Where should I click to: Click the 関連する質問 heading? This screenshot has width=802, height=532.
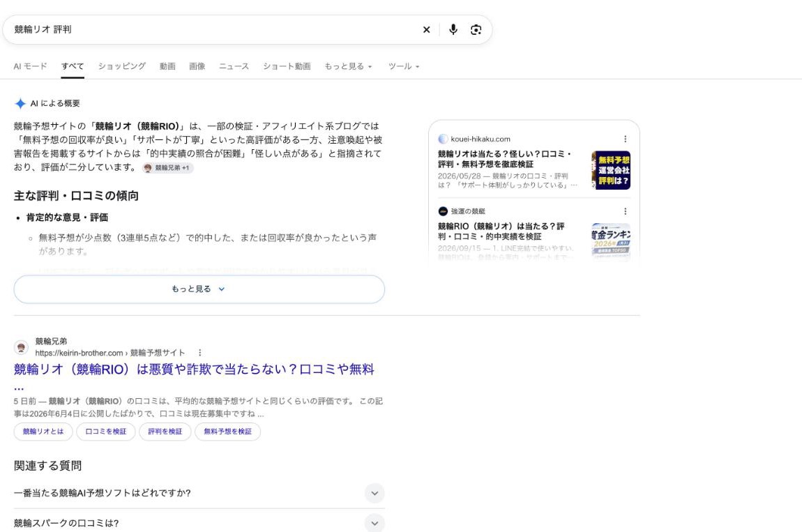[x=47, y=466]
